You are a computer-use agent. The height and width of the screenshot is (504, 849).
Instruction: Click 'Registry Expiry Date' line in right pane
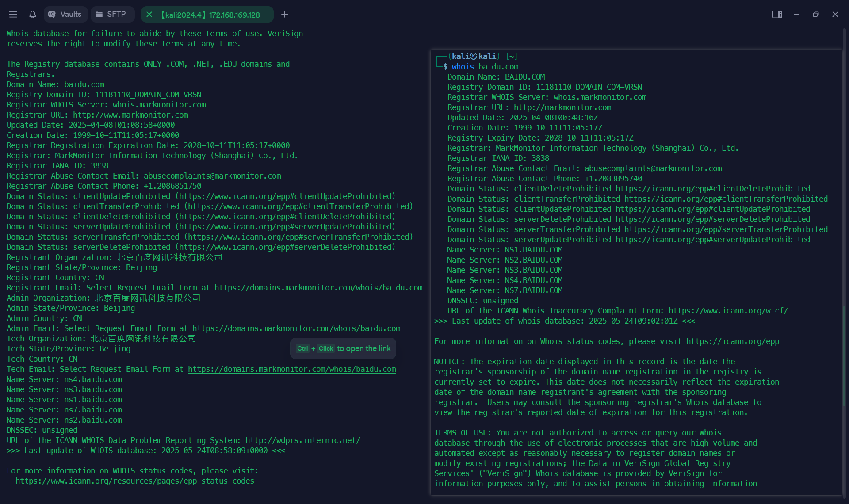[x=540, y=138]
